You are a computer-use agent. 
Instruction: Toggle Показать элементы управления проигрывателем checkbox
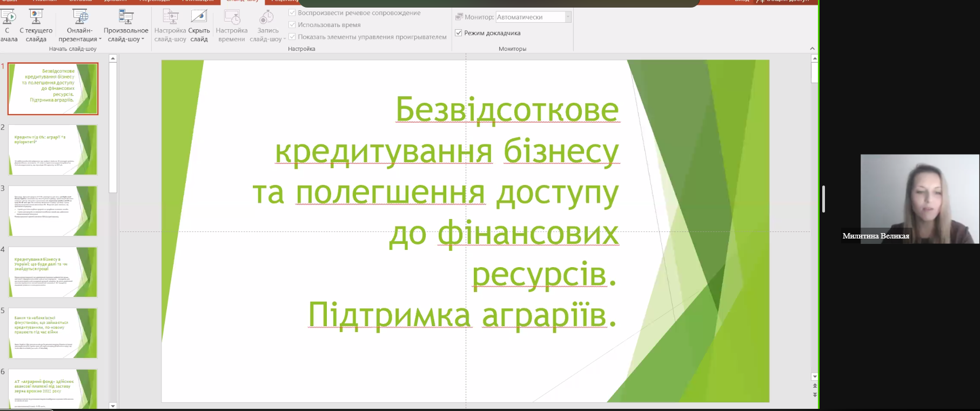pos(292,37)
